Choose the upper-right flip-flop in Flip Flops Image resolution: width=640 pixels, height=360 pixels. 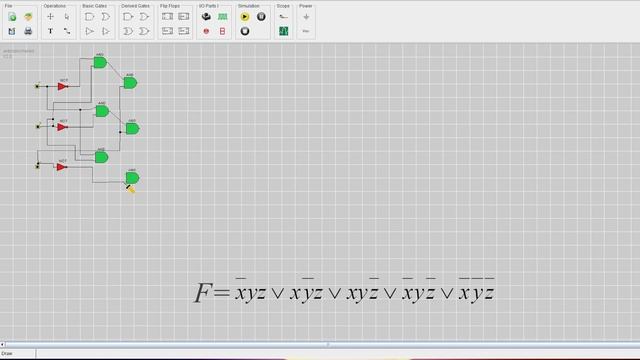click(184, 17)
